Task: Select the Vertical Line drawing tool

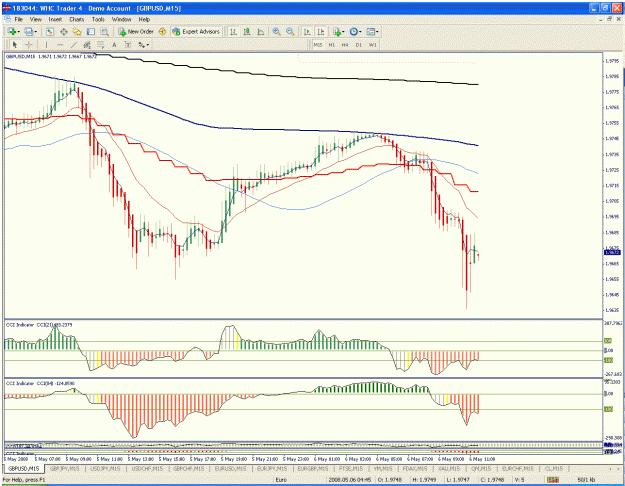Action: pyautogui.click(x=46, y=45)
